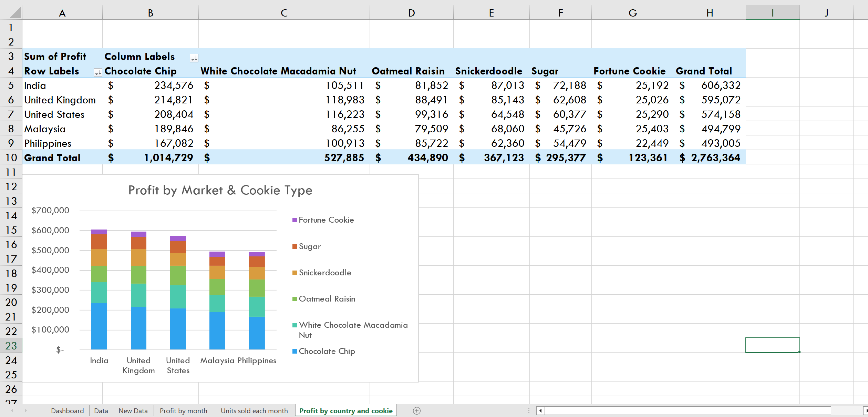Viewport: 868px width, 417px height.
Task: Click the Chocolate Chip column header cell
Action: [x=151, y=71]
